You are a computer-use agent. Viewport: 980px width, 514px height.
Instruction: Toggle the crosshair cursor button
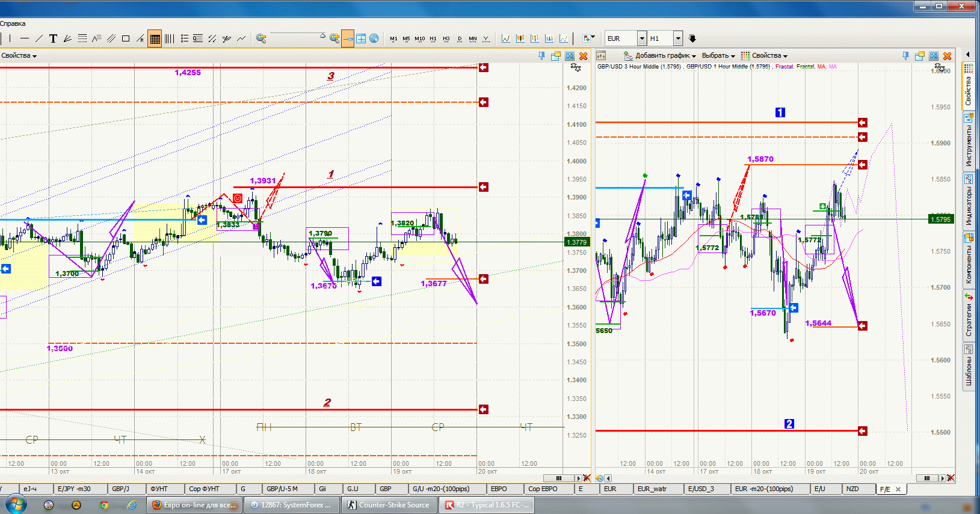(x=361, y=38)
